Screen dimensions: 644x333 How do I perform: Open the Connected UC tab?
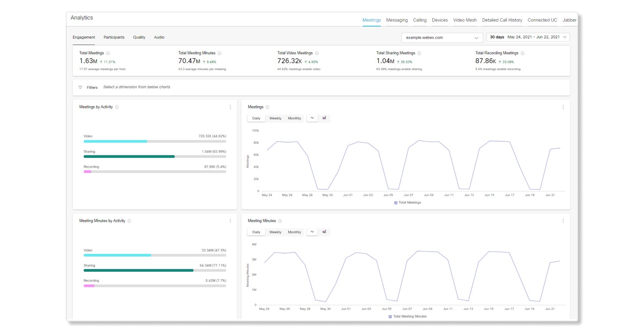coord(542,20)
